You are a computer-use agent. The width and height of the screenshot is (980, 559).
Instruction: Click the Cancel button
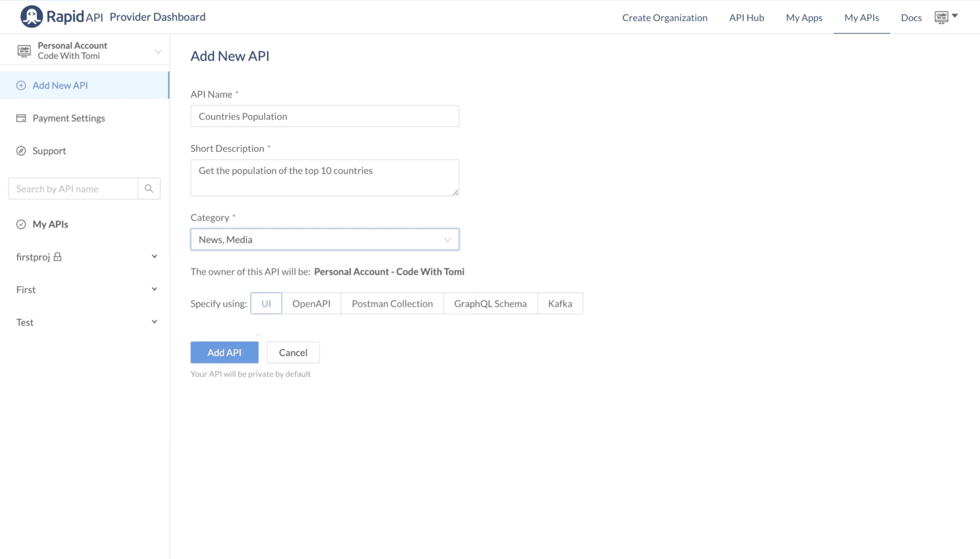(x=293, y=352)
